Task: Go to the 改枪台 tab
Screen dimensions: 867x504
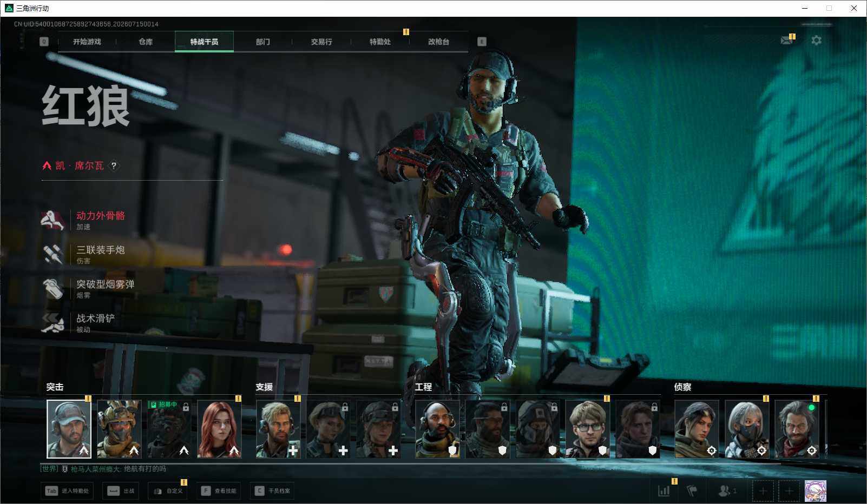Action: pos(438,42)
